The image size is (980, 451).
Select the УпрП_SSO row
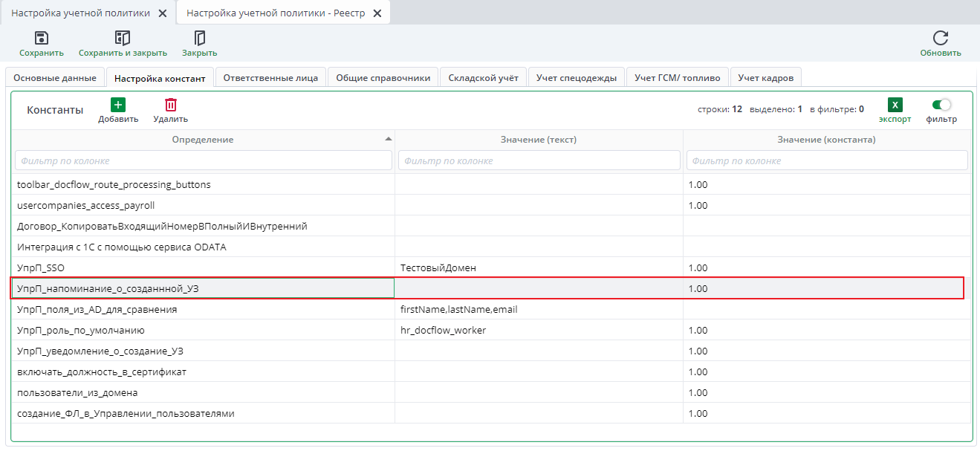[x=203, y=267]
